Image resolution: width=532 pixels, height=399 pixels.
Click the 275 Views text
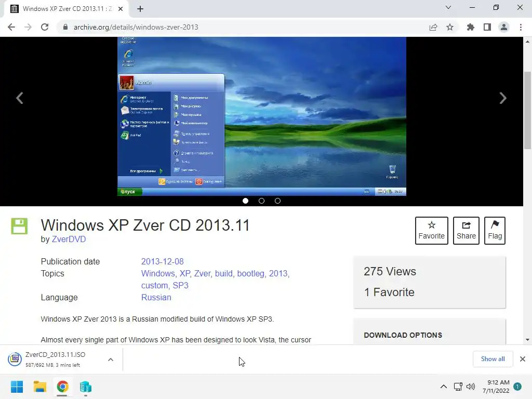click(x=390, y=271)
